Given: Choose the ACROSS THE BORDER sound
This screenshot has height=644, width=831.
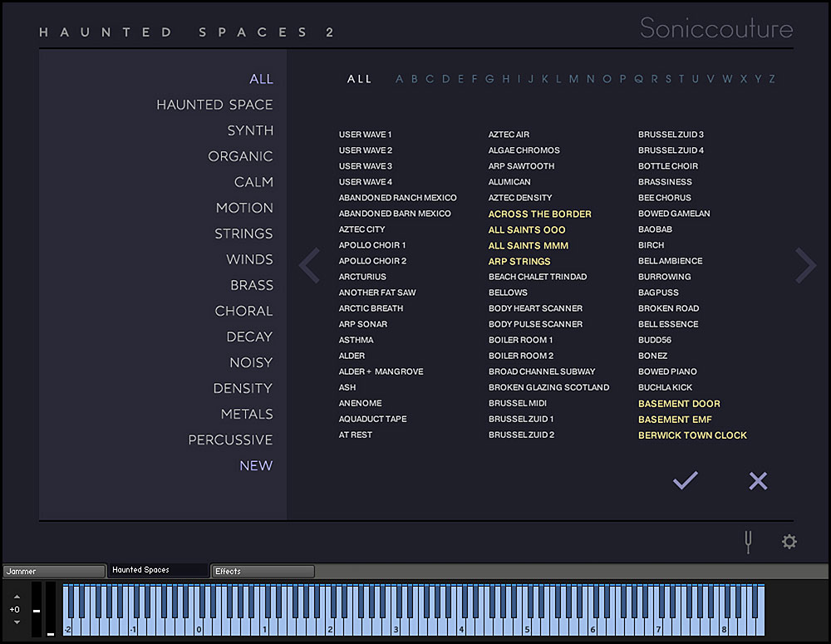Looking at the screenshot, I should [x=539, y=214].
